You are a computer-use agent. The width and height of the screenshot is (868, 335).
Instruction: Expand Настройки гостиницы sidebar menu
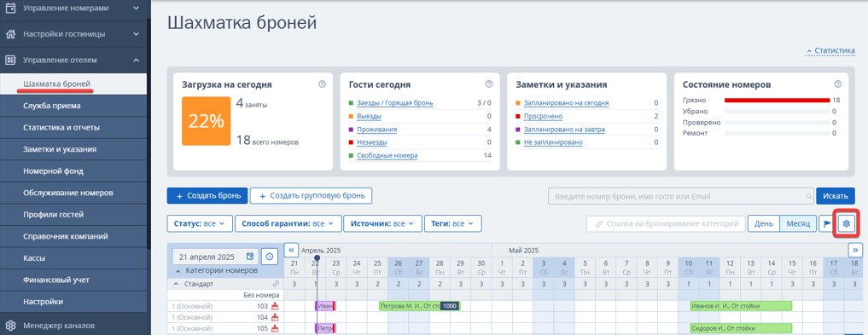tap(137, 34)
